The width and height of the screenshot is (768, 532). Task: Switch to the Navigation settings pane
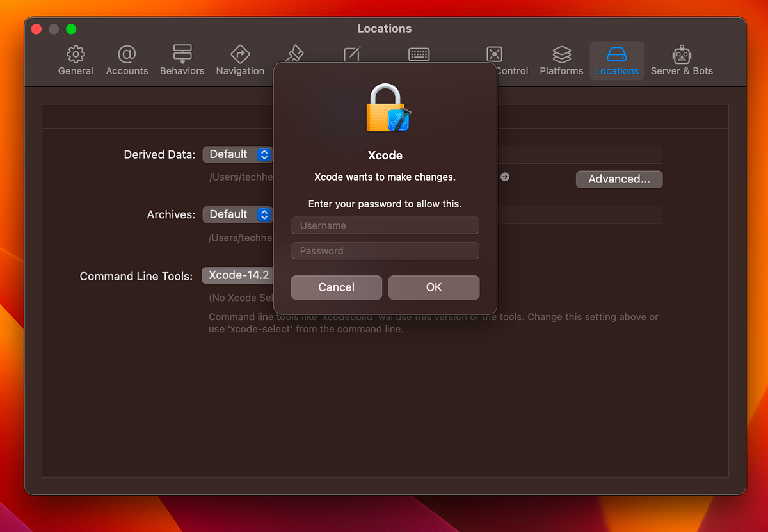tap(240, 60)
